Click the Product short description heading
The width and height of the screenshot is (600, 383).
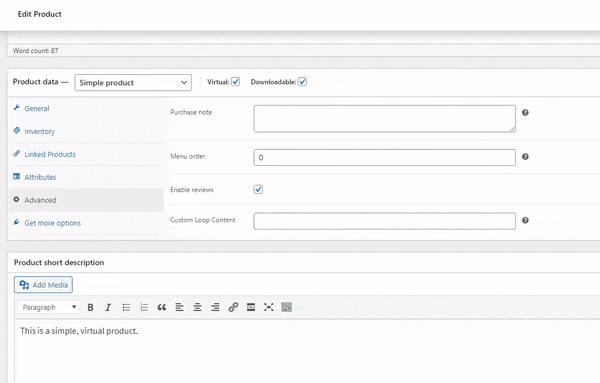[x=59, y=262]
